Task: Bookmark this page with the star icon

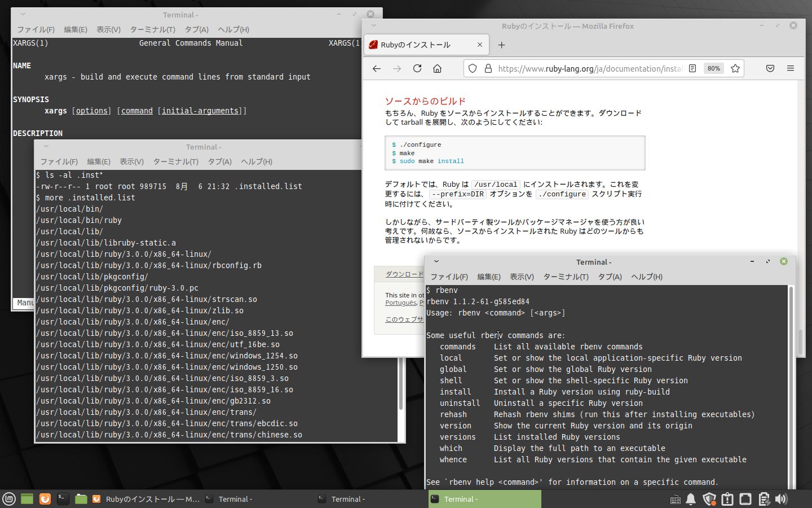Action: click(735, 68)
